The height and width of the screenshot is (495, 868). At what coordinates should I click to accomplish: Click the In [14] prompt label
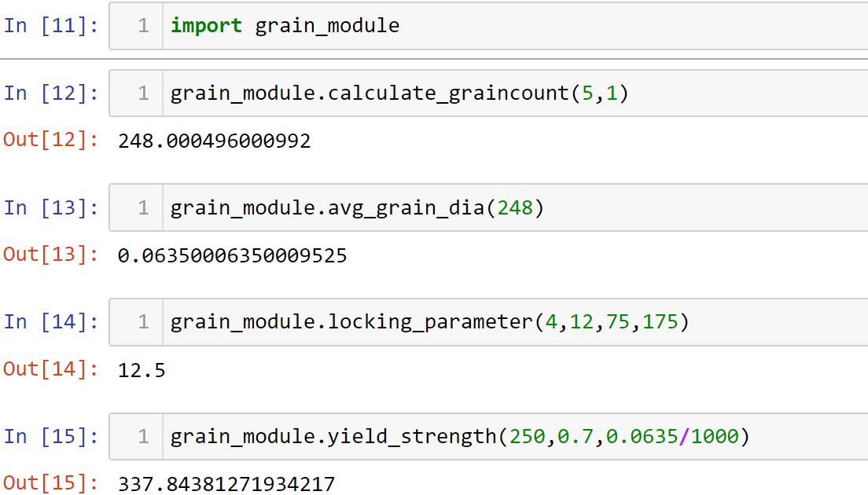point(51,322)
